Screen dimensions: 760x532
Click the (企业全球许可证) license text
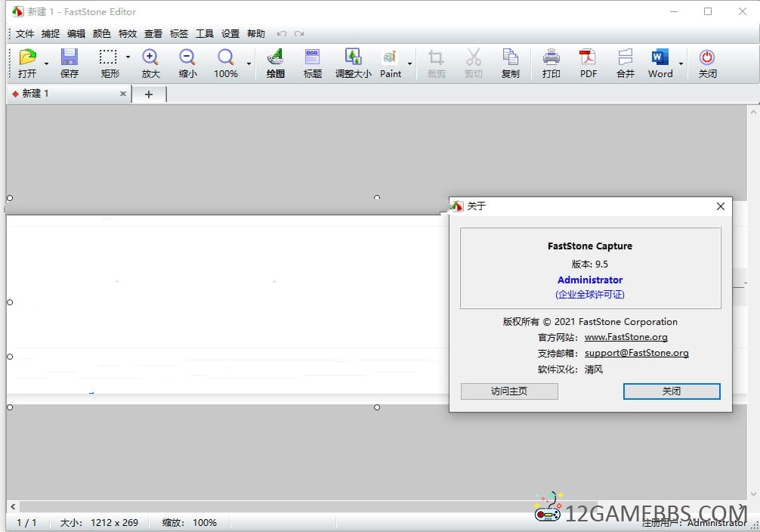coord(590,295)
